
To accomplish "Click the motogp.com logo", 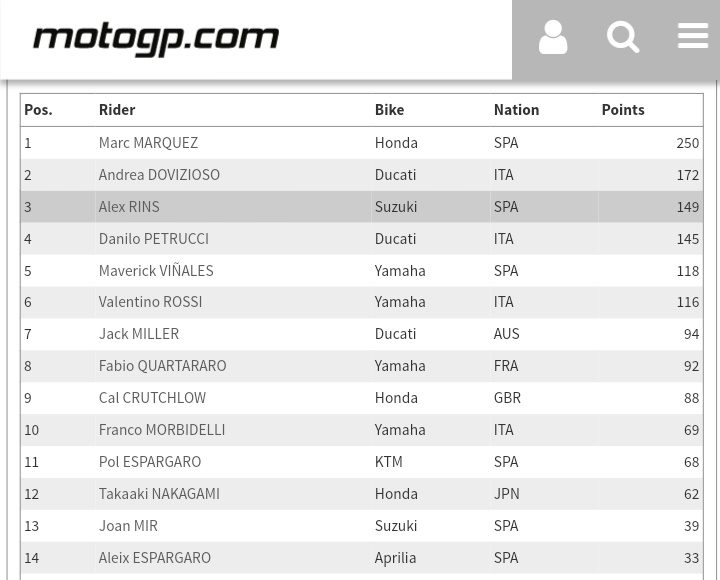I will tap(156, 39).
